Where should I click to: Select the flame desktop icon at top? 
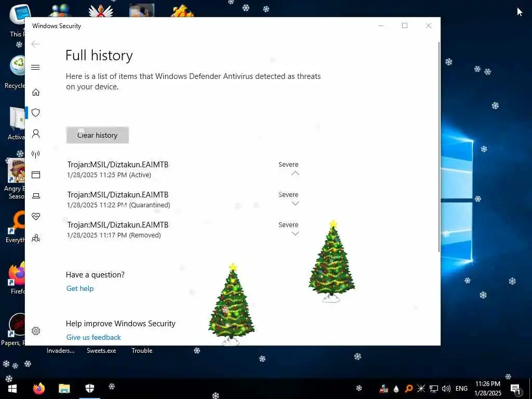182,10
